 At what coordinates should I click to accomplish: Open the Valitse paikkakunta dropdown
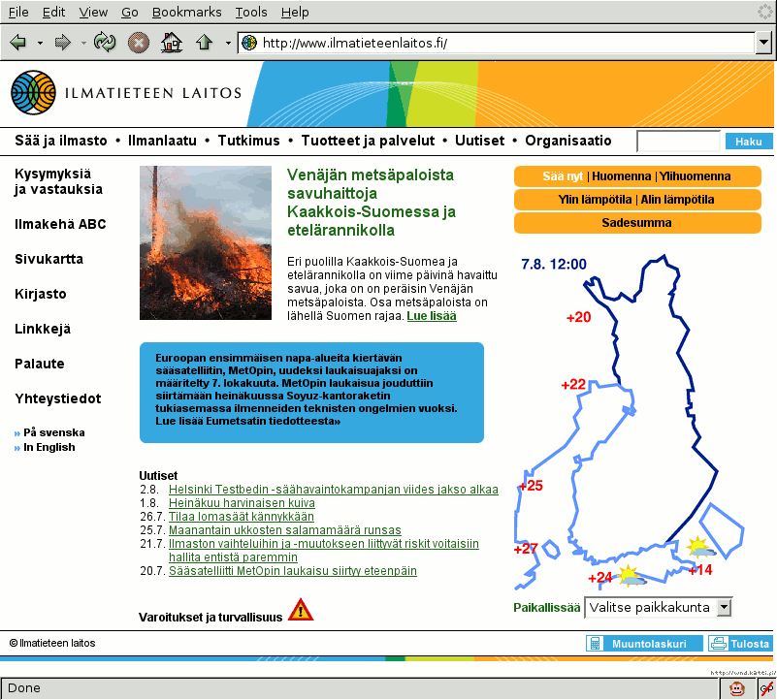(723, 608)
